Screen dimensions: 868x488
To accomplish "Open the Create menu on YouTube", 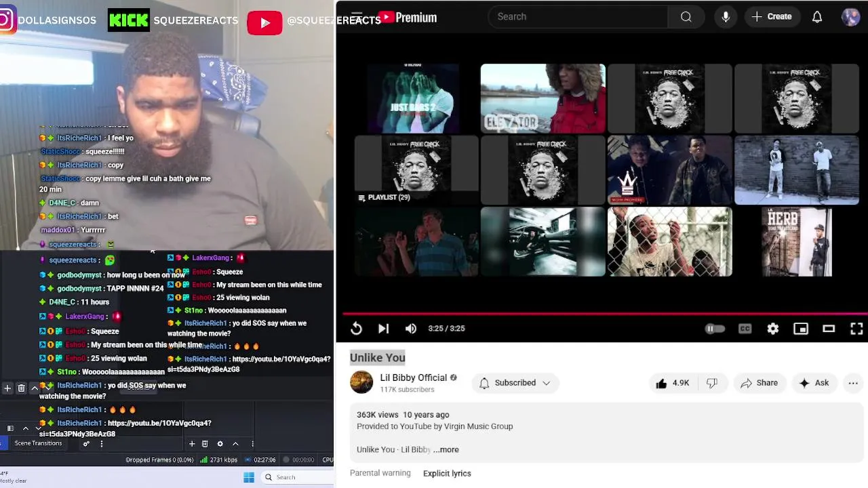I will click(x=772, y=17).
